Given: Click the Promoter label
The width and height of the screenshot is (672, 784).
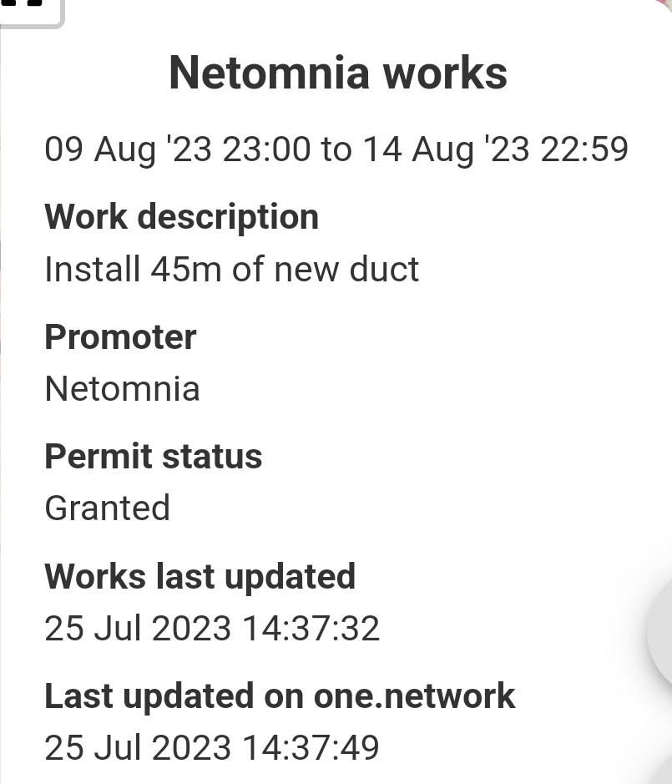Looking at the screenshot, I should pyautogui.click(x=120, y=337).
